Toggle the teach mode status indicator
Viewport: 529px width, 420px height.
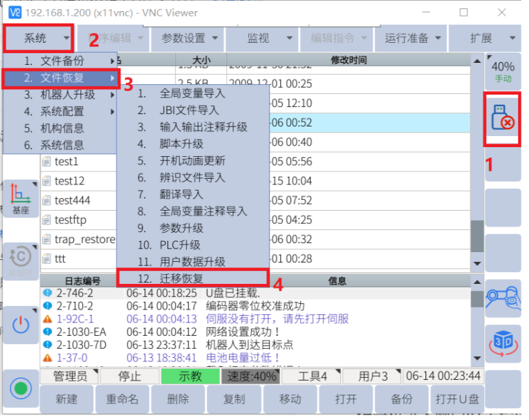189,376
